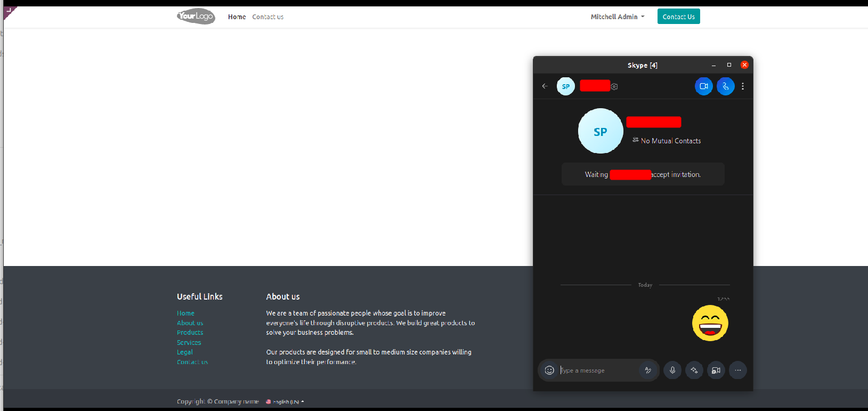Open the chat settings gear in Skype

point(614,86)
